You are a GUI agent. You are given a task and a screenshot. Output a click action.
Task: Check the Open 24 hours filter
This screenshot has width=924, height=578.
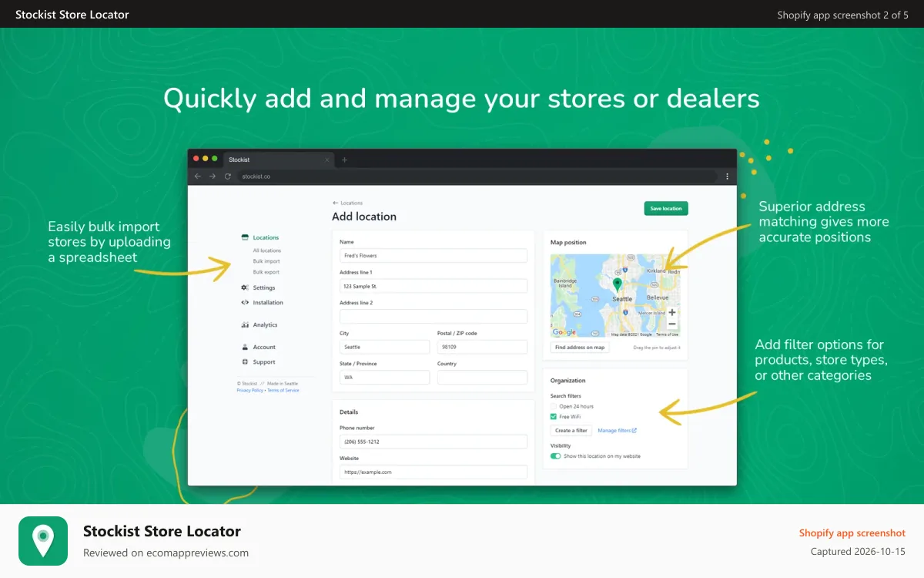[553, 406]
